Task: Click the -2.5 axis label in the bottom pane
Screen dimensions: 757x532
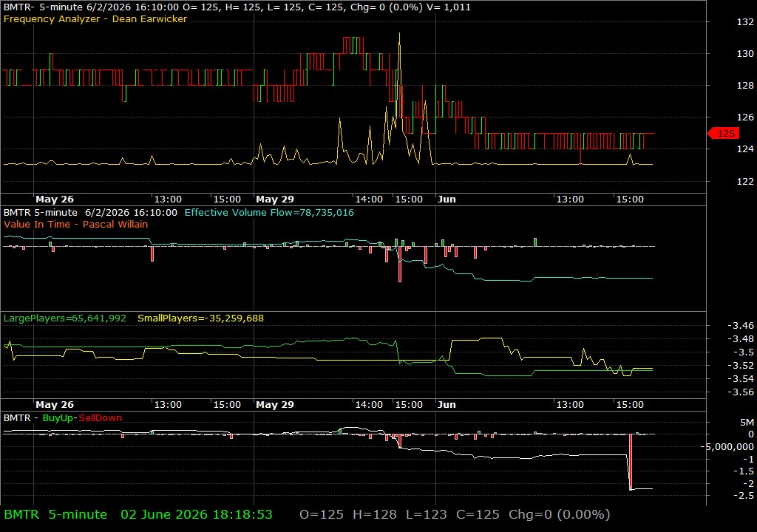Action: point(744,495)
